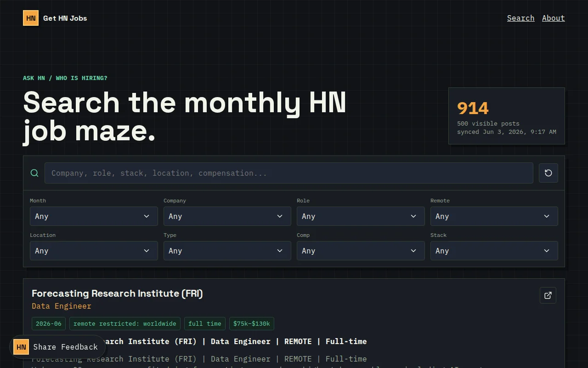The height and width of the screenshot is (368, 588).
Task: Go to the Search nav link
Action: coord(520,18)
